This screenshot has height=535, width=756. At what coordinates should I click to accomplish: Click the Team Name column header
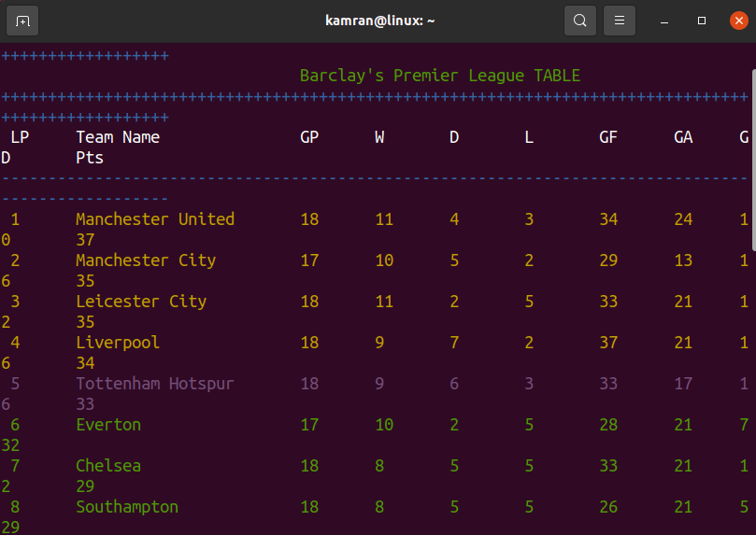(118, 137)
